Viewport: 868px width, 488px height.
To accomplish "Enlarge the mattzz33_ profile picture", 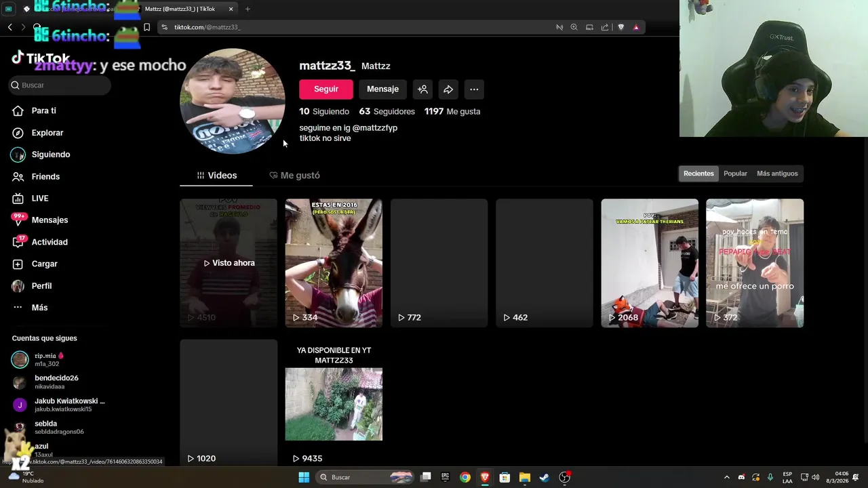I will click(x=233, y=101).
